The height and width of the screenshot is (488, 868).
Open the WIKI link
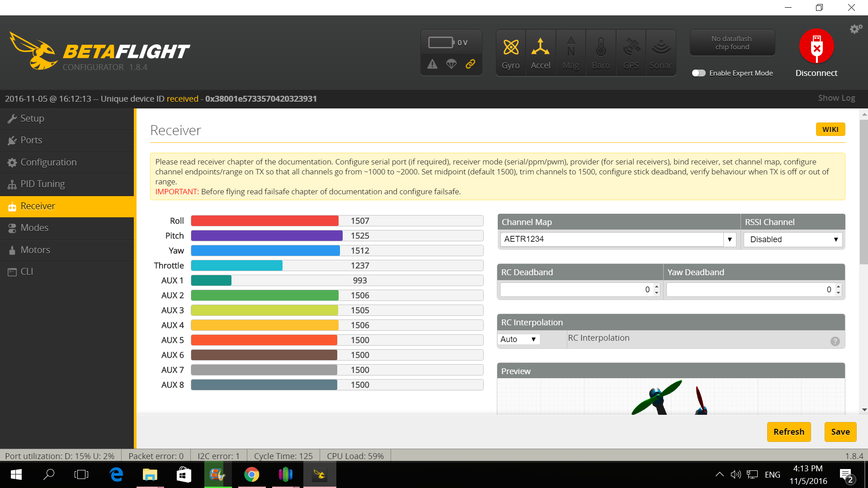(830, 129)
